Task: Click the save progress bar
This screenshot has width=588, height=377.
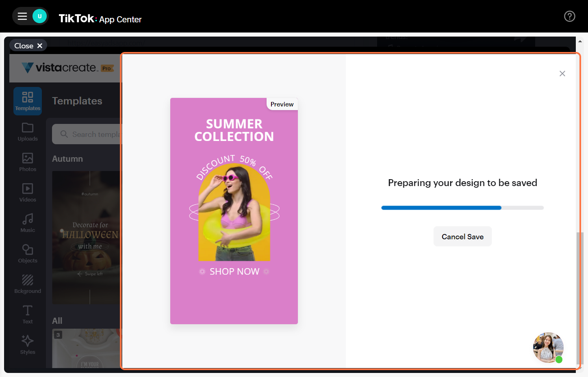Action: [x=462, y=208]
